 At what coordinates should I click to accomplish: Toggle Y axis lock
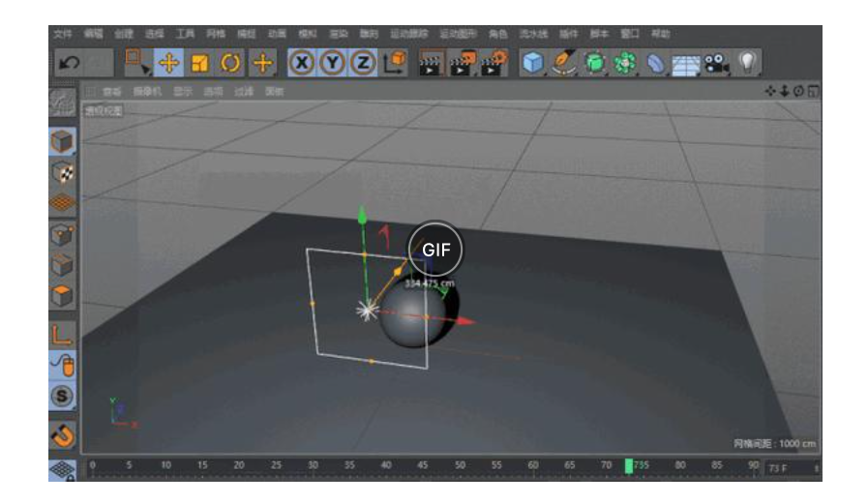(332, 64)
